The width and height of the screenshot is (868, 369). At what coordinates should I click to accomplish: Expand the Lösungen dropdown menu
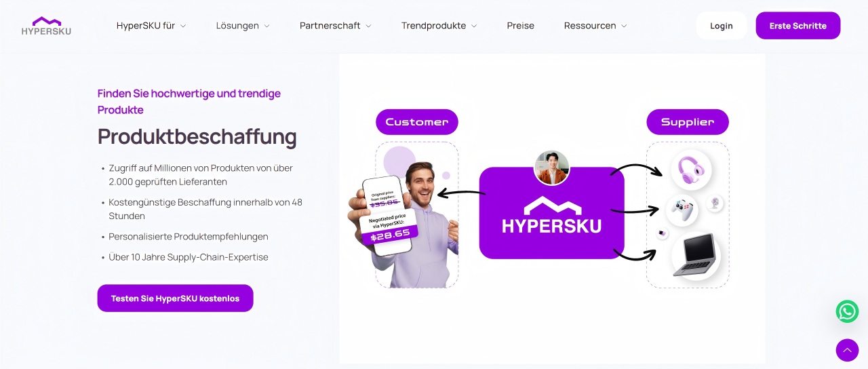(243, 26)
